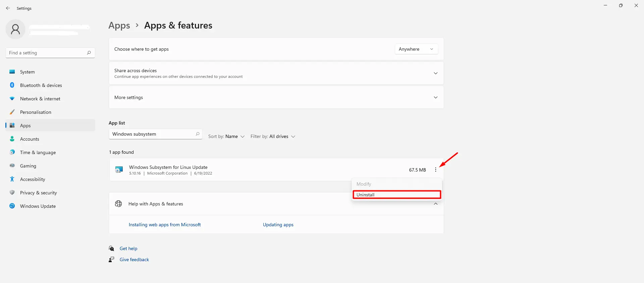Restore down the Settings window
Viewport: 644px width, 283px height.
[x=621, y=5]
